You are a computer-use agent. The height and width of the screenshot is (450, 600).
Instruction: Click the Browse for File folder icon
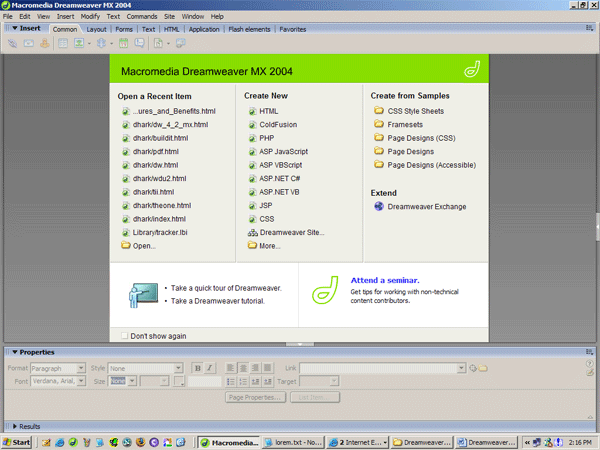pos(483,368)
